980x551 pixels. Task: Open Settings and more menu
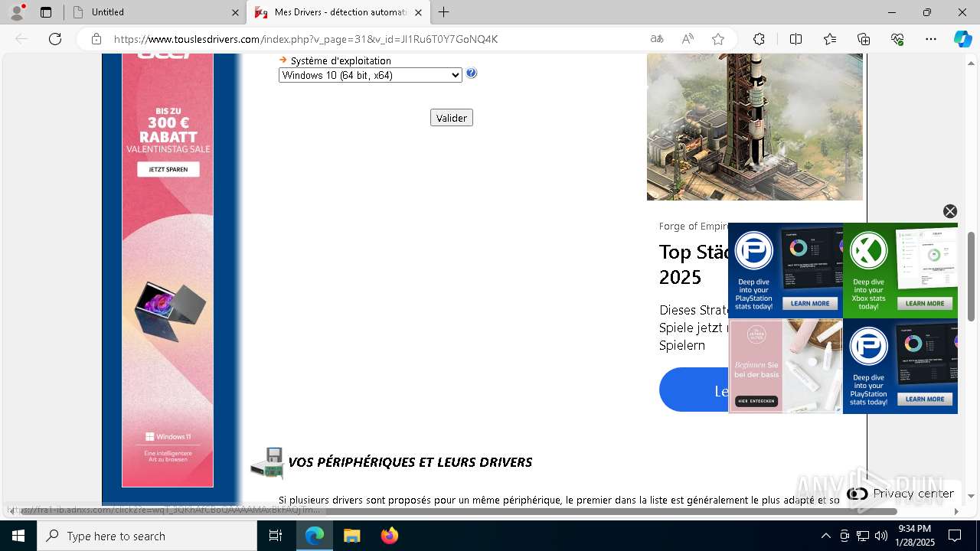point(931,39)
